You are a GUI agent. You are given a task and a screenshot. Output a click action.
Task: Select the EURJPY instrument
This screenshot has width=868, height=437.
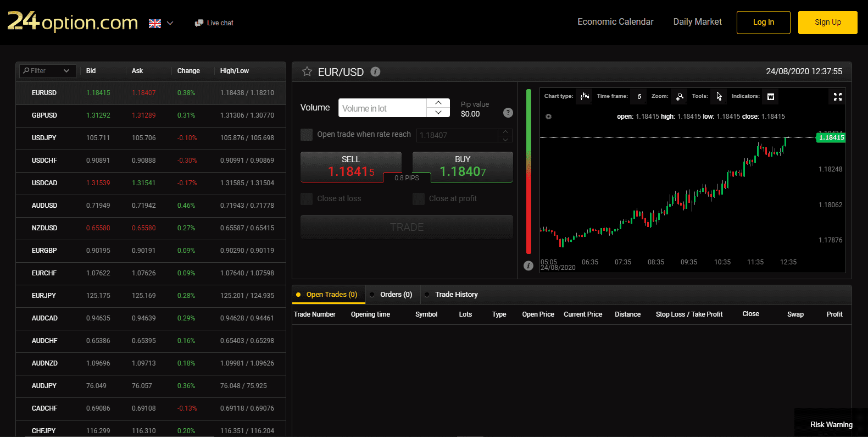click(x=151, y=296)
